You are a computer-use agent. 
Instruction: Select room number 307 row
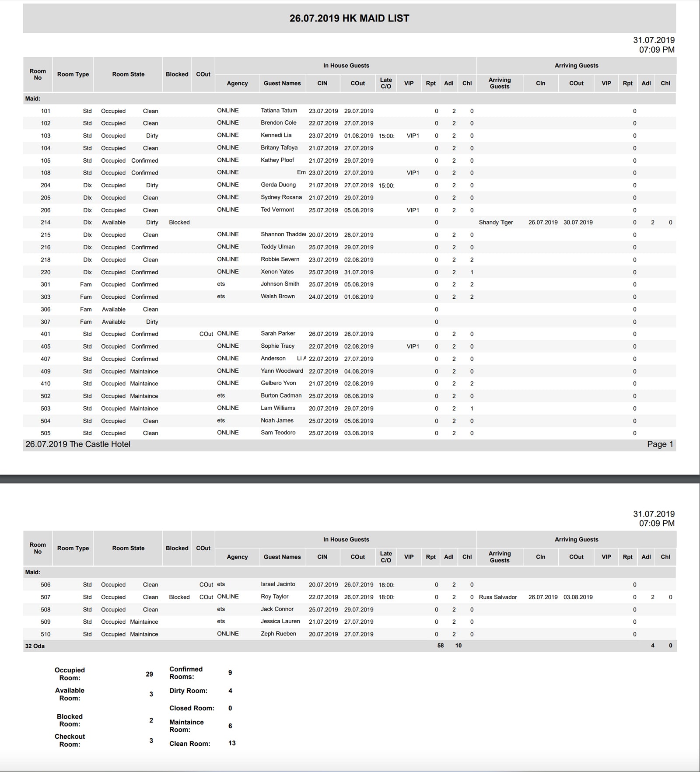[x=45, y=322]
